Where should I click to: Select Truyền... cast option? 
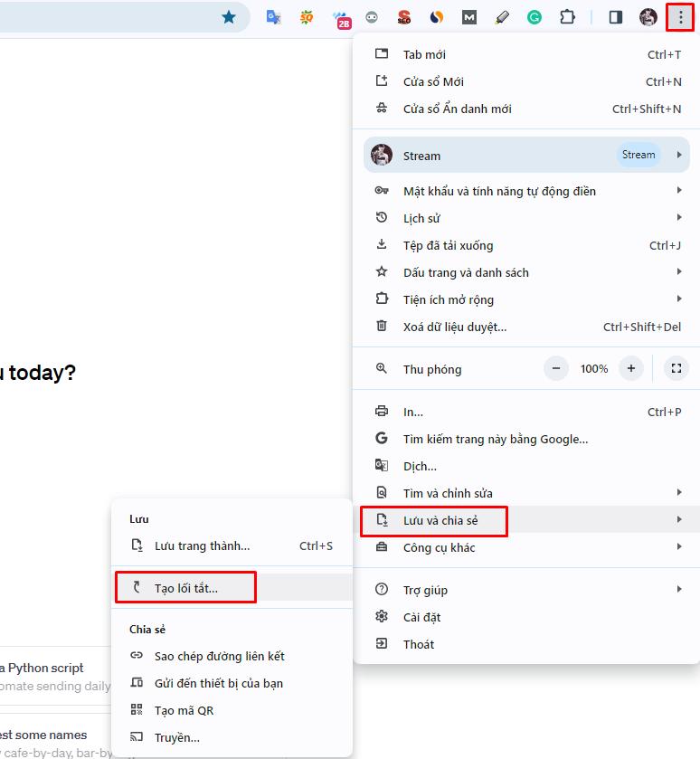[232, 737]
